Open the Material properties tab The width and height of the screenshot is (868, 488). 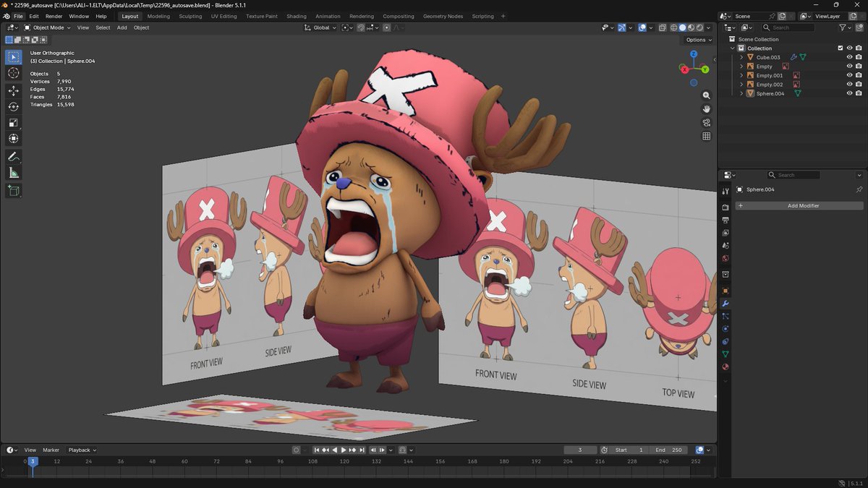(x=726, y=367)
